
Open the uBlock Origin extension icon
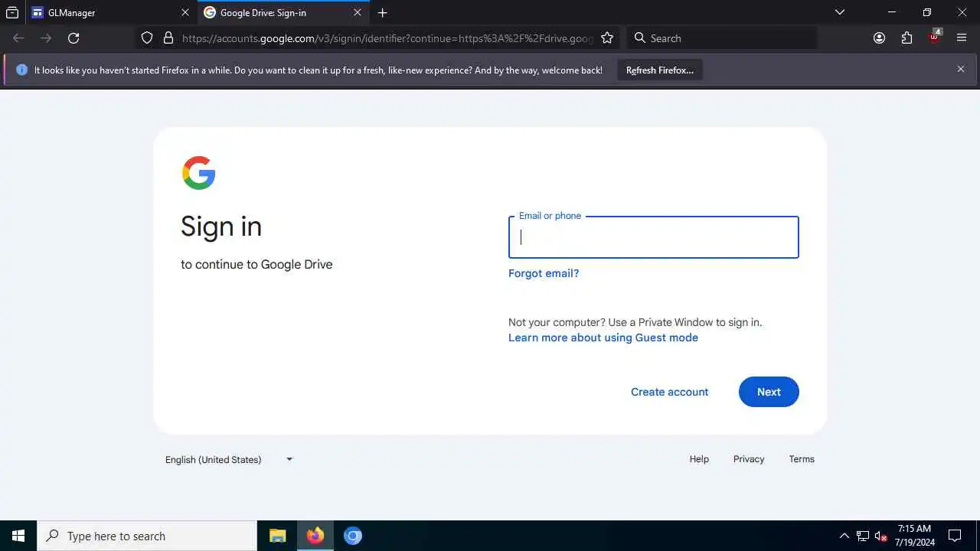click(x=934, y=37)
